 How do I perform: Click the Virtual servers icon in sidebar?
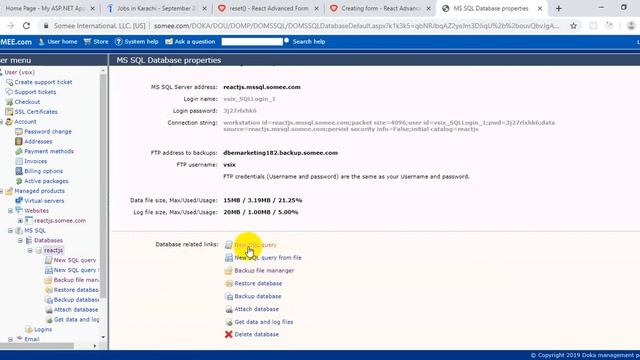19,200
